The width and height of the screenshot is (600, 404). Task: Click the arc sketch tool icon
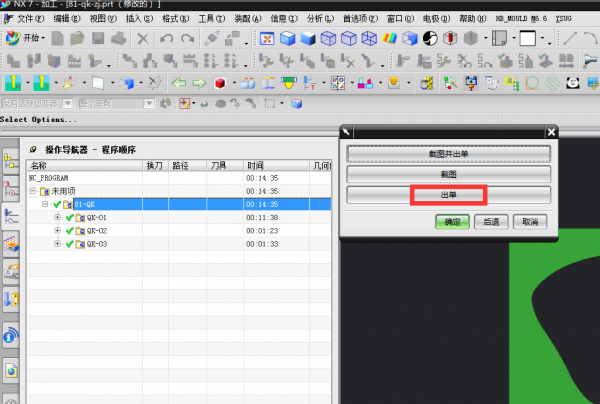click(590, 38)
